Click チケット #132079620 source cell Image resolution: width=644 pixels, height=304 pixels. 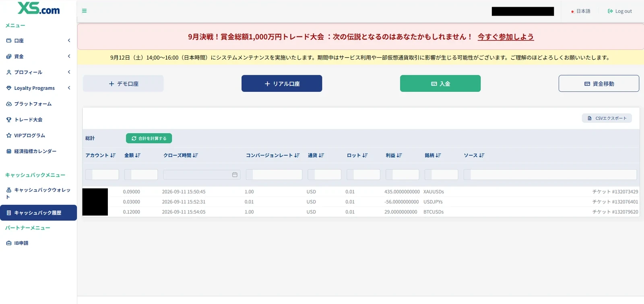point(615,212)
